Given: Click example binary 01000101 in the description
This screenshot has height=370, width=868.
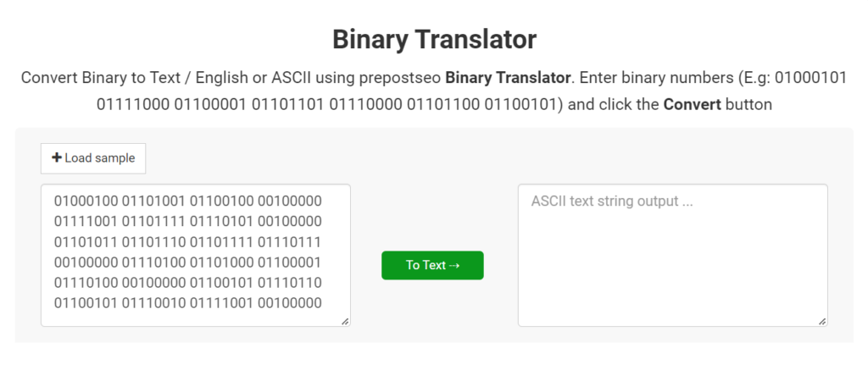Looking at the screenshot, I should [x=810, y=78].
